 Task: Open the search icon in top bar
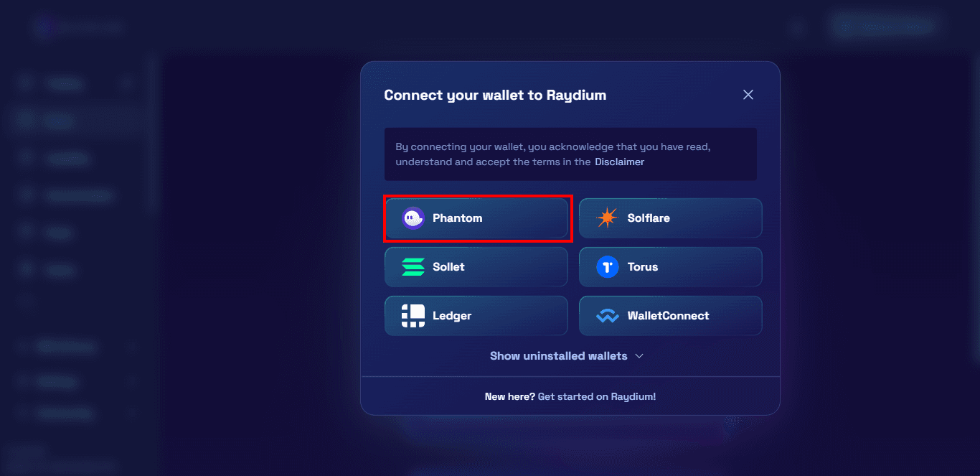tap(797, 27)
